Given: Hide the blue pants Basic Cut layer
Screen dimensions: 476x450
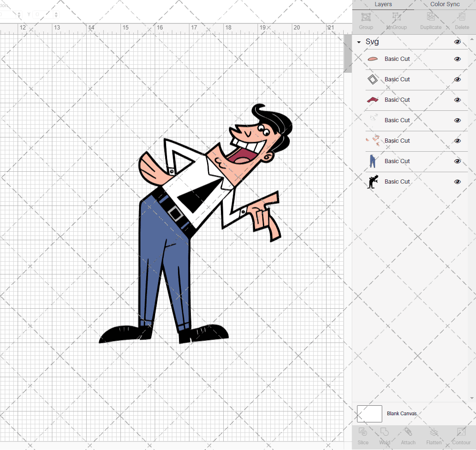Looking at the screenshot, I should coord(457,161).
